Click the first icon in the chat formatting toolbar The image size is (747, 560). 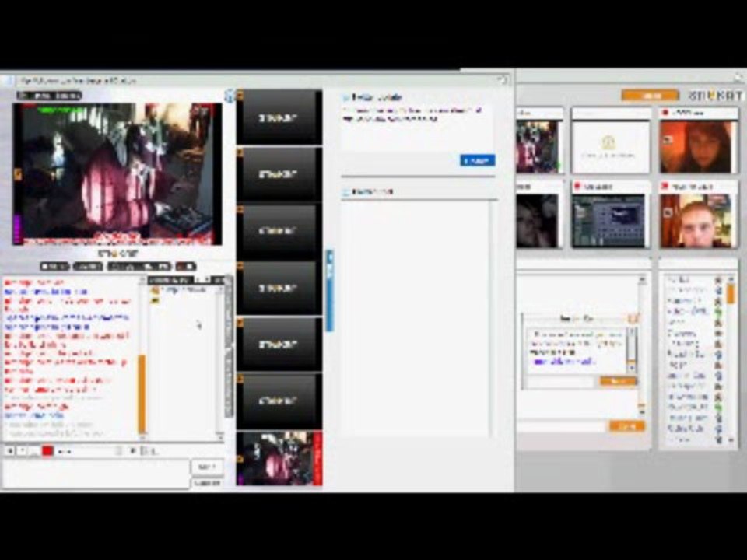10,450
